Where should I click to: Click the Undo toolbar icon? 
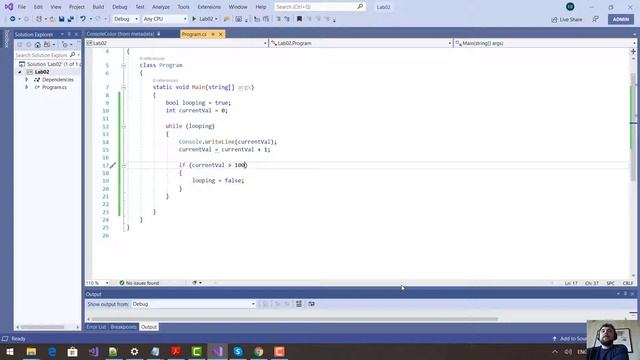point(83,19)
